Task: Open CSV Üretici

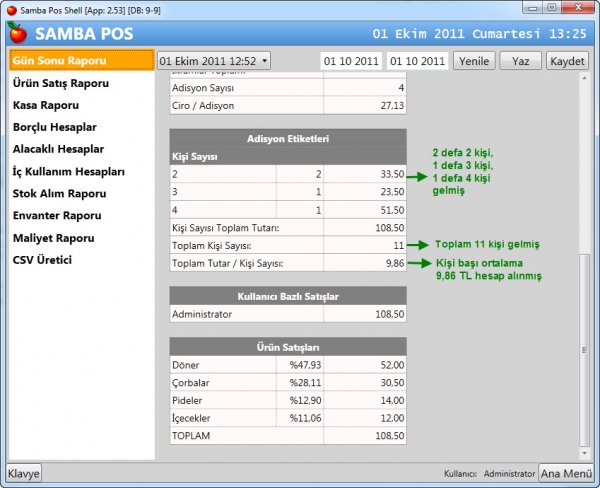Action: click(x=42, y=260)
